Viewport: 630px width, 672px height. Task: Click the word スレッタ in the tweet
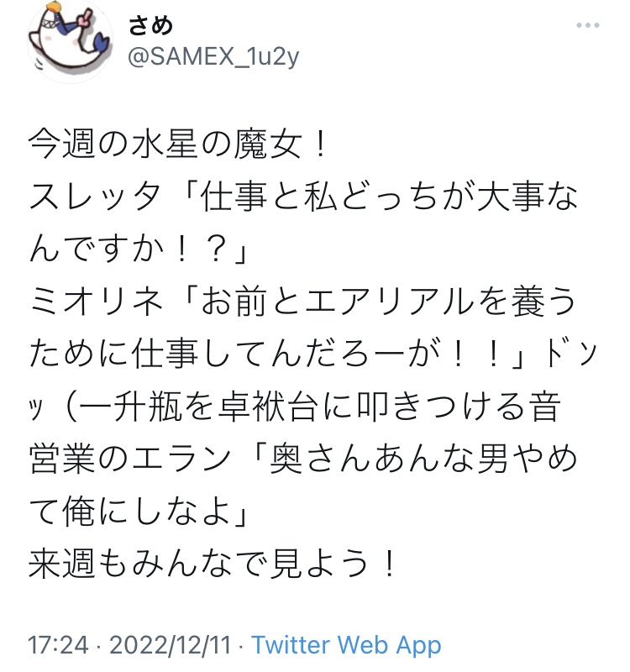pos(95,197)
